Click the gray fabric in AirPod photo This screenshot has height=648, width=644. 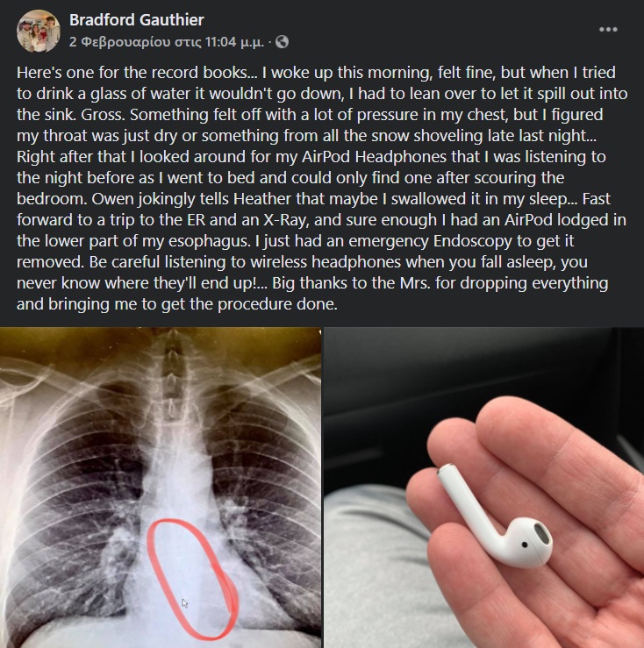(372, 570)
